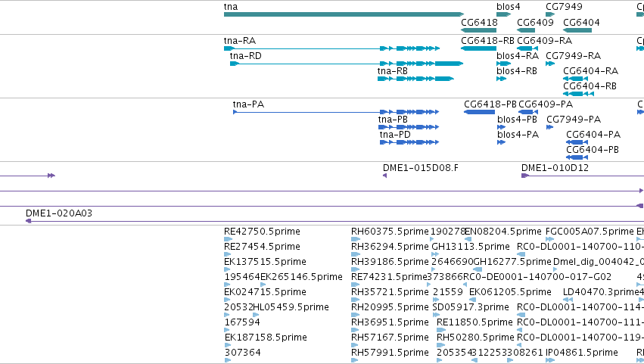Select CG6404-RB transcript label
This screenshot has width=644, height=364.
coord(590,86)
